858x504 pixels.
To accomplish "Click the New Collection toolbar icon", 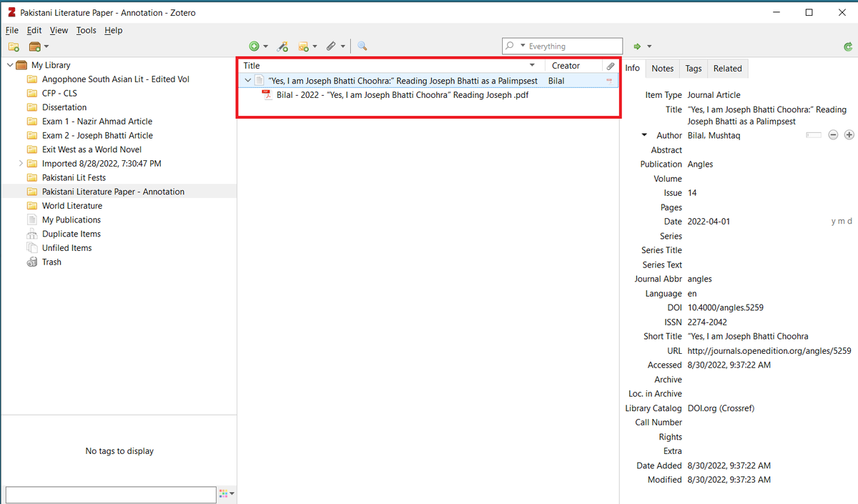I will 13,46.
